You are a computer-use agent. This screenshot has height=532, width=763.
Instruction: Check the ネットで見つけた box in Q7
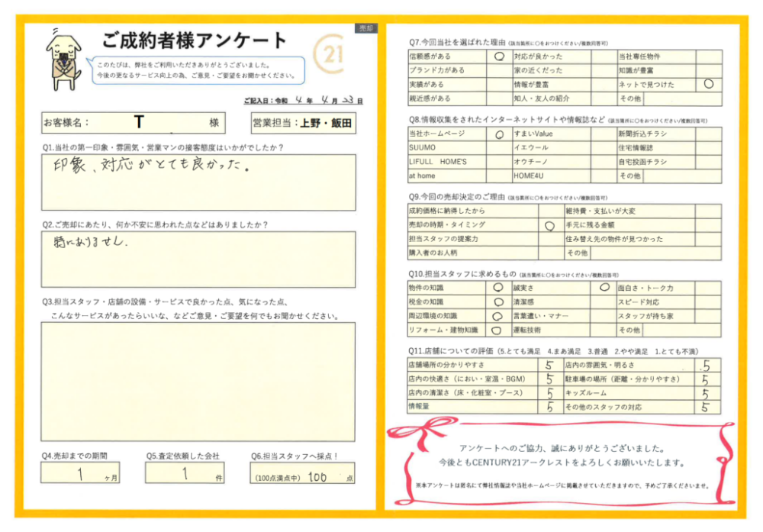708,84
